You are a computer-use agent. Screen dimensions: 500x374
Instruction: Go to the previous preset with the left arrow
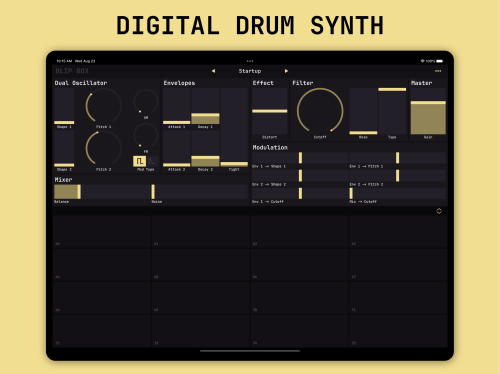pos(213,71)
